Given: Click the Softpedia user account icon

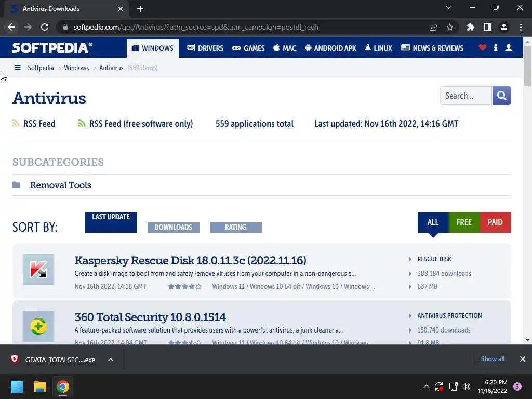Looking at the screenshot, I should tap(509, 47).
